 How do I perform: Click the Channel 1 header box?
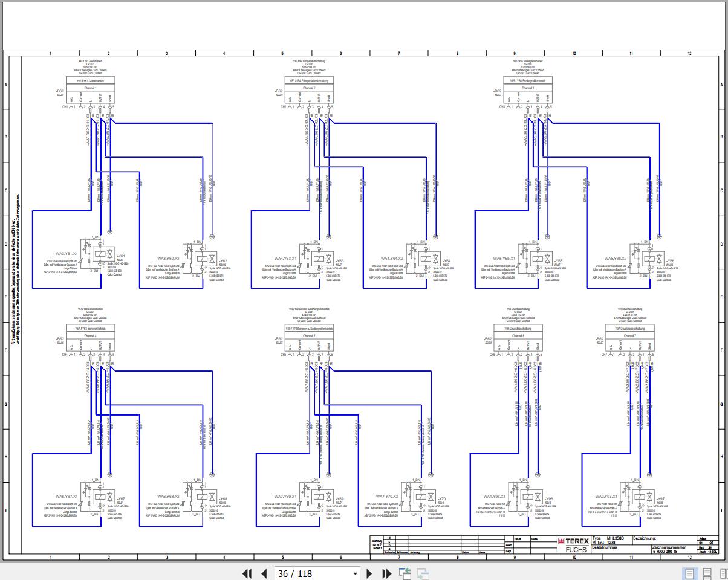coord(89,88)
